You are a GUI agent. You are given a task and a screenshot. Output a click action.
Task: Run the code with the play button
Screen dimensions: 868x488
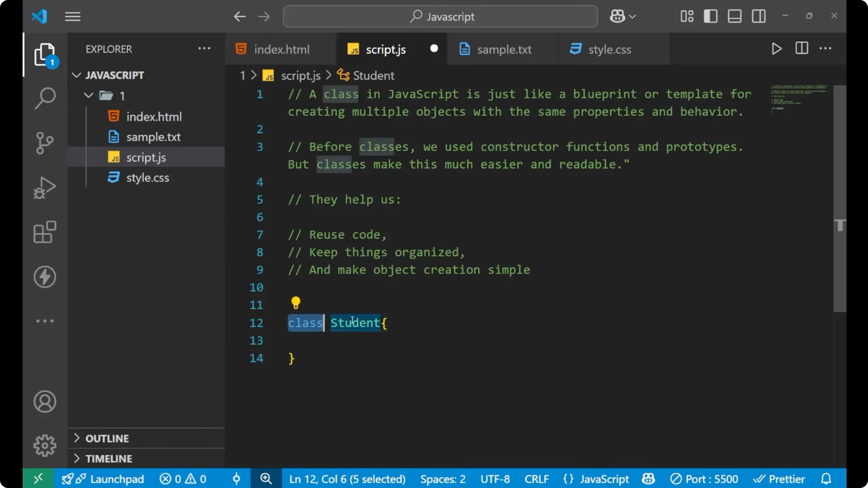pyautogui.click(x=777, y=49)
